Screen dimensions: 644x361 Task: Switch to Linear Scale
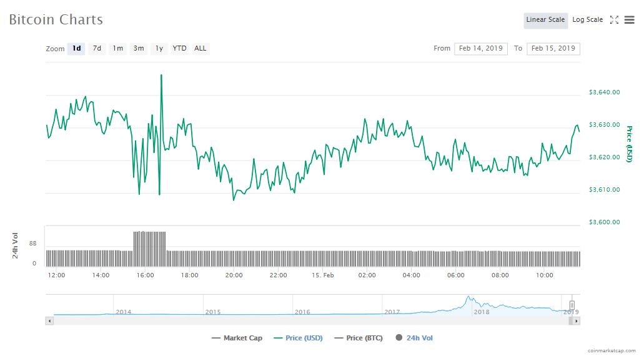[545, 20]
